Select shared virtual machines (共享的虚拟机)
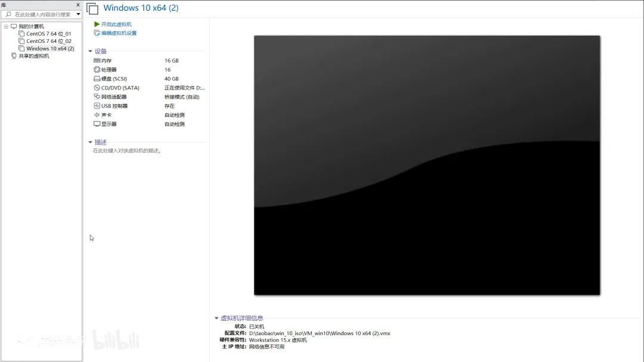644x362 pixels. (33, 56)
